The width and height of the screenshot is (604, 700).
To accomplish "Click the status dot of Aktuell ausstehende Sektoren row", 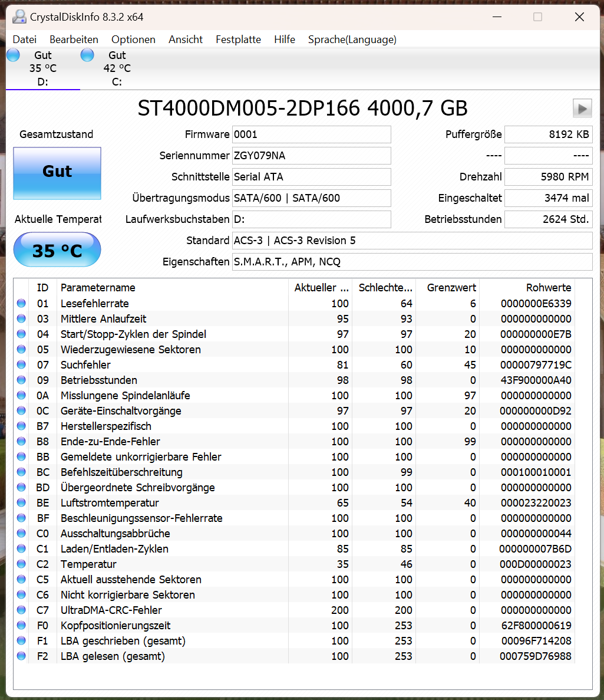I will point(21,580).
